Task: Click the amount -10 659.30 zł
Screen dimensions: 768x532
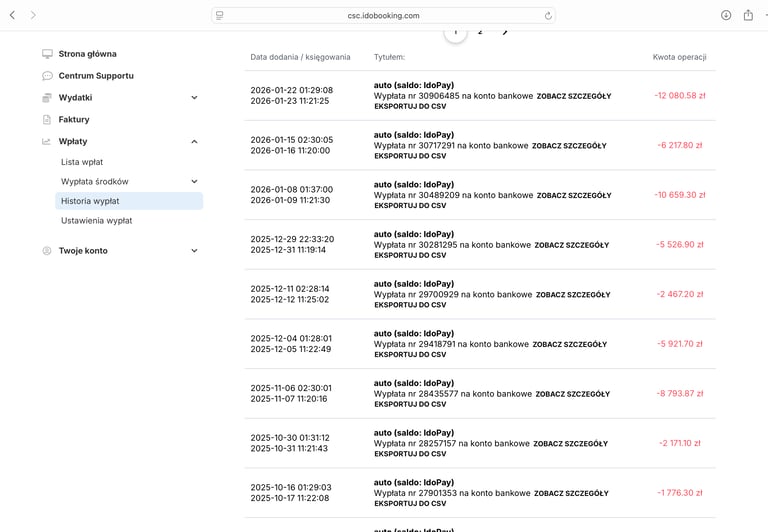Action: pos(680,195)
